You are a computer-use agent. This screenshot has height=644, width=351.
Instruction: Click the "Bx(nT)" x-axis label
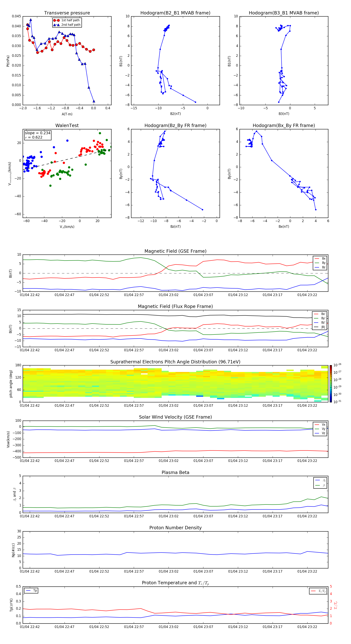284,227
